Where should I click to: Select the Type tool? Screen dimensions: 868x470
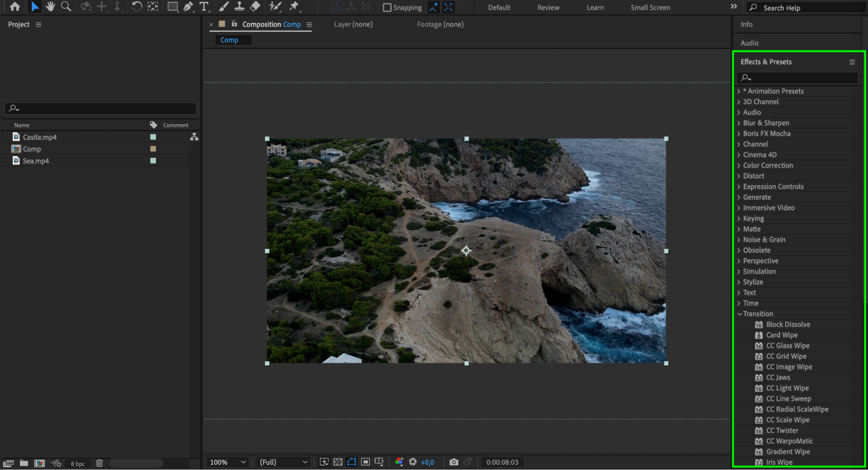(204, 7)
